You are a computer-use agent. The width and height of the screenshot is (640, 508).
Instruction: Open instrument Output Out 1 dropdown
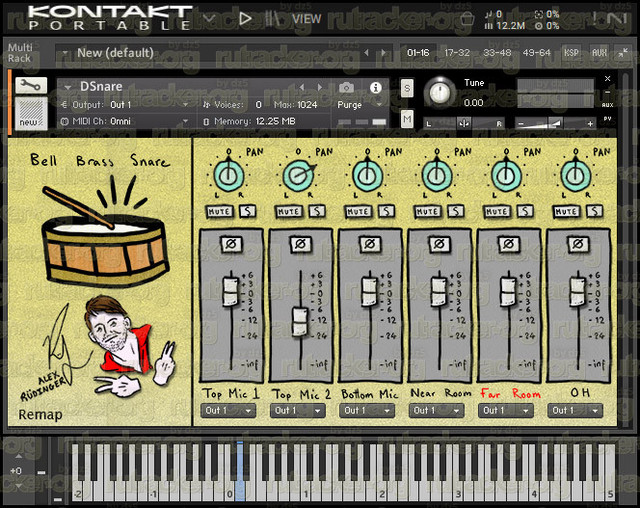click(126, 105)
